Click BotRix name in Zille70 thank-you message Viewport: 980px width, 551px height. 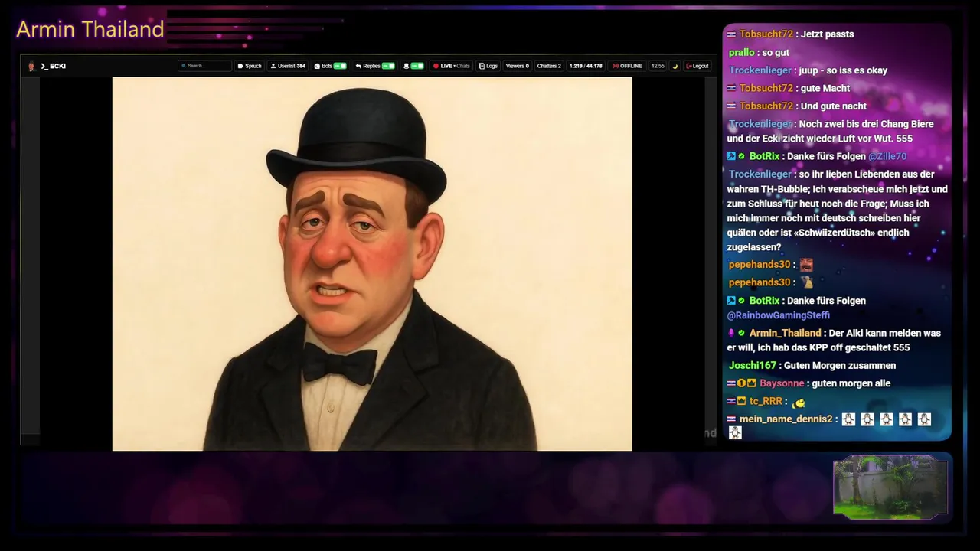[764, 156]
